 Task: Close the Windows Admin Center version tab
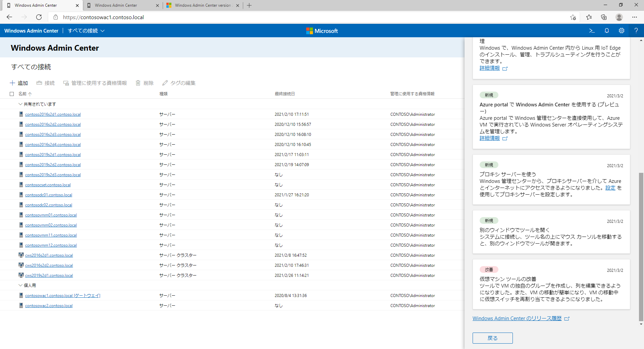click(237, 5)
